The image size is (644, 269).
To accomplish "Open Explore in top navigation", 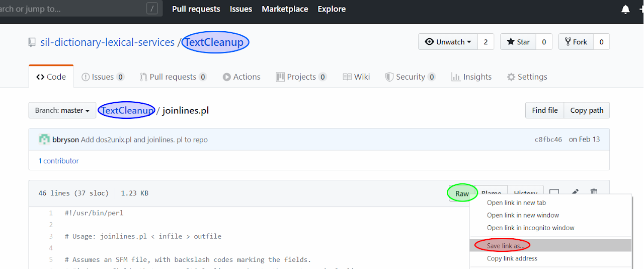I will pyautogui.click(x=332, y=9).
